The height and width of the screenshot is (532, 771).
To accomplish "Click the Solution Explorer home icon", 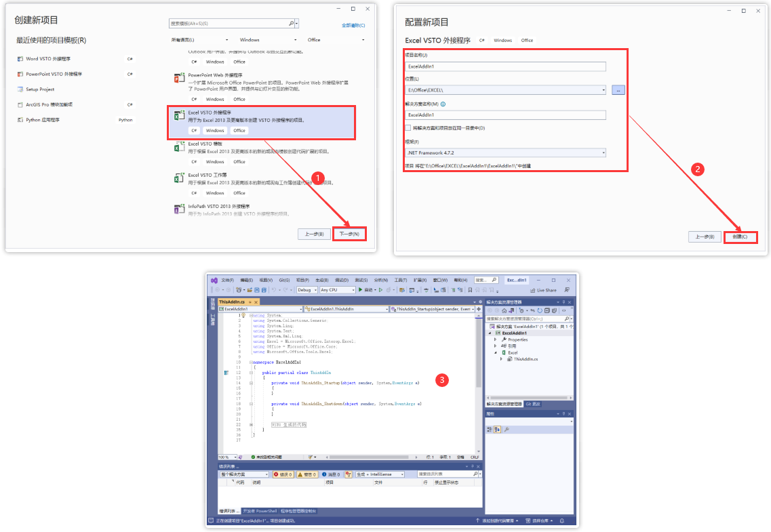I will pos(504,310).
